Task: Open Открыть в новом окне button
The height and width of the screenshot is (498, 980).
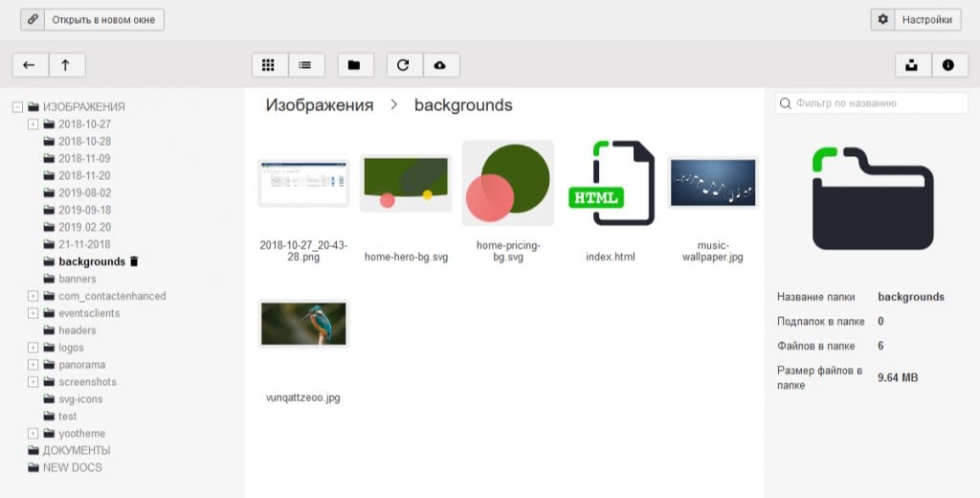Action: point(93,19)
